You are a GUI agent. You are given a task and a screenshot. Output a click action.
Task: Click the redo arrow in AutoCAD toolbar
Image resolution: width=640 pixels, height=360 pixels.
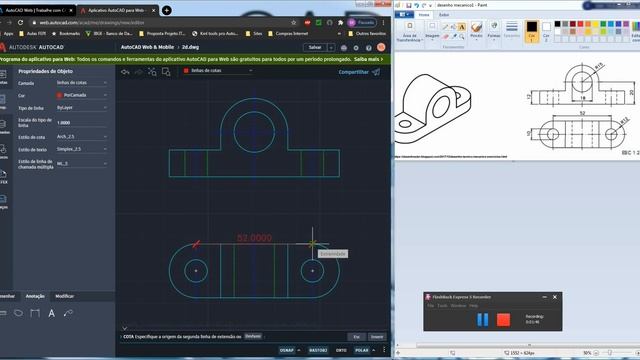tap(139, 72)
